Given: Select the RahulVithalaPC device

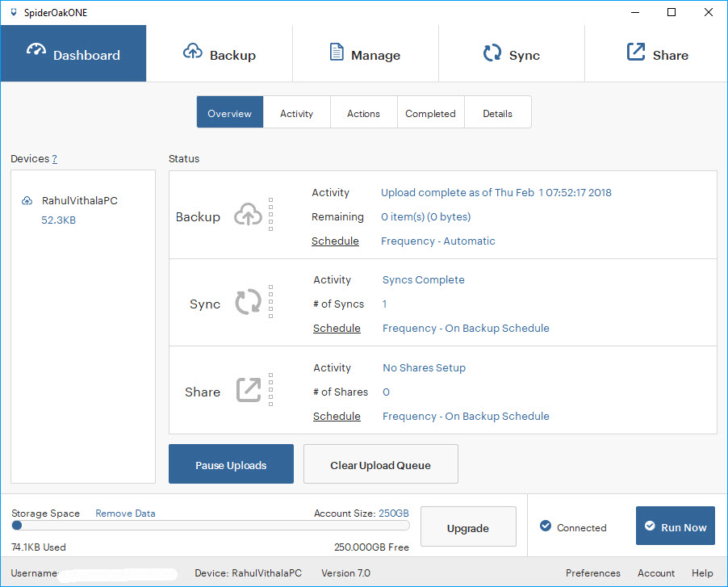Looking at the screenshot, I should coord(79,200).
